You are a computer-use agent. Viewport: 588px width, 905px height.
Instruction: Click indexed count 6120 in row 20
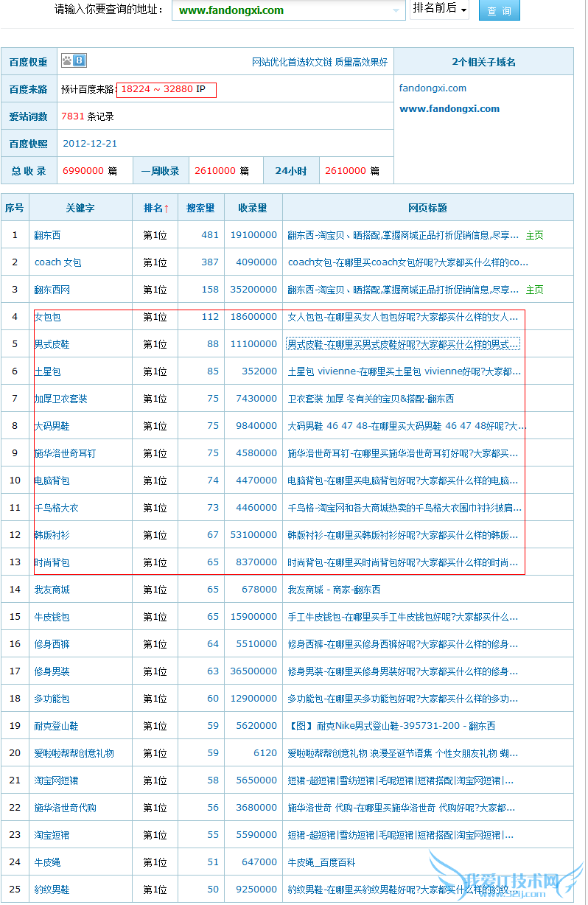(265, 754)
